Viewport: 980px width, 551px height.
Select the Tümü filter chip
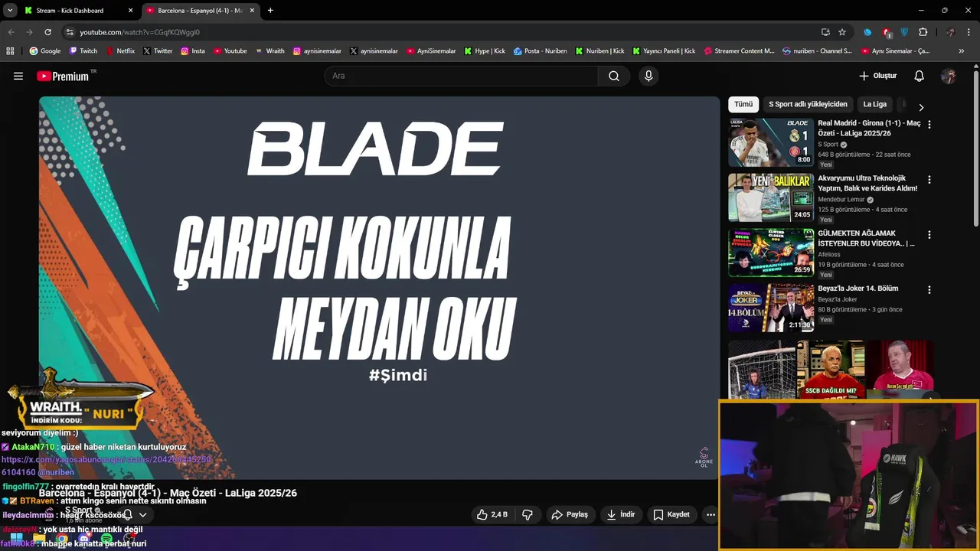click(743, 104)
